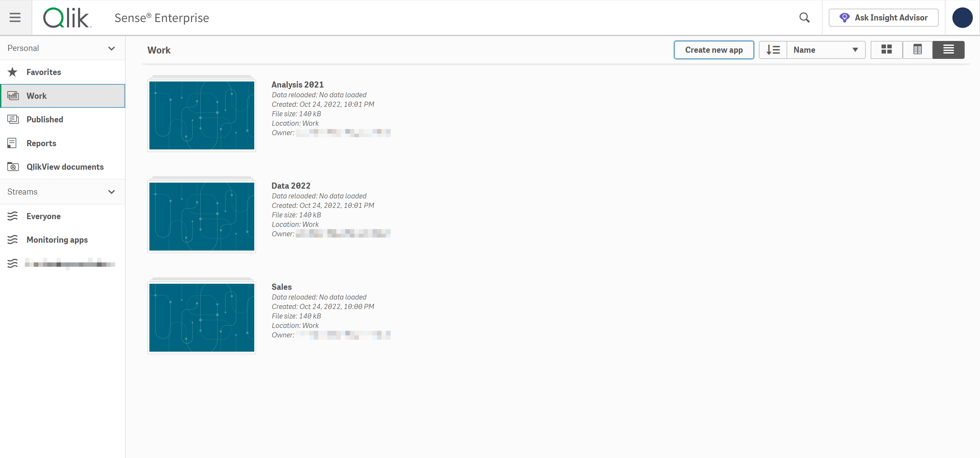Open the user profile avatar
The height and width of the screenshot is (458, 980).
pos(962,17)
